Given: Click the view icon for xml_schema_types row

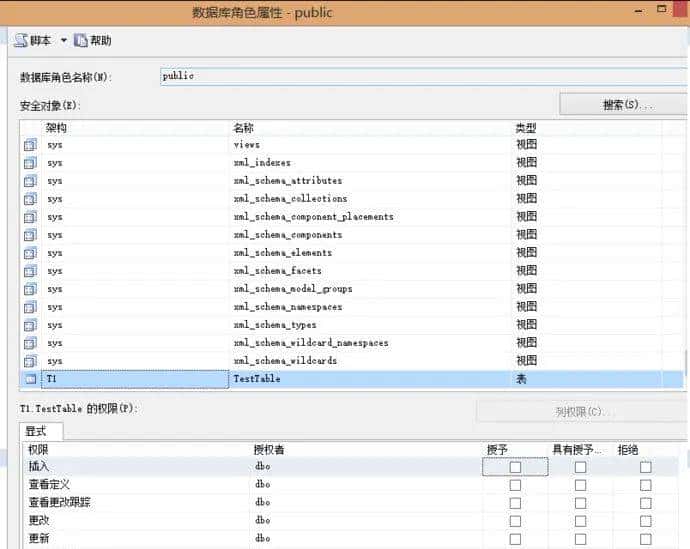Looking at the screenshot, I should pos(30,325).
